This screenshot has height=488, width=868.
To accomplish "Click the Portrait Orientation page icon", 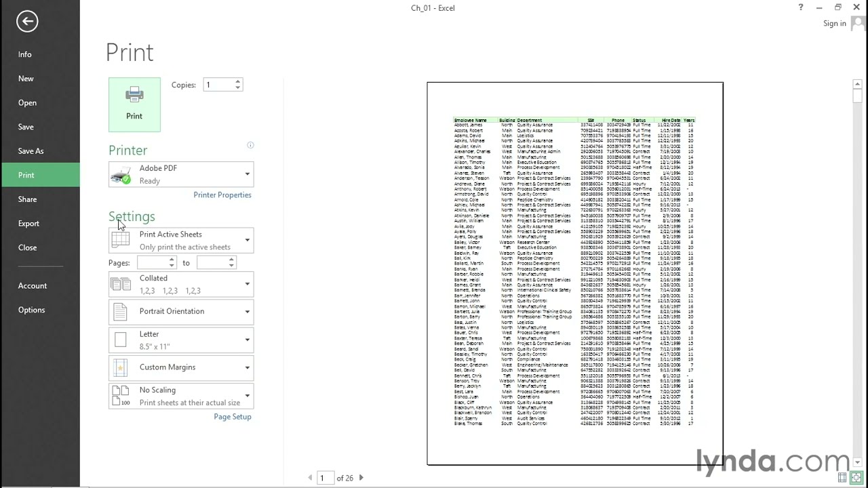I will [121, 312].
